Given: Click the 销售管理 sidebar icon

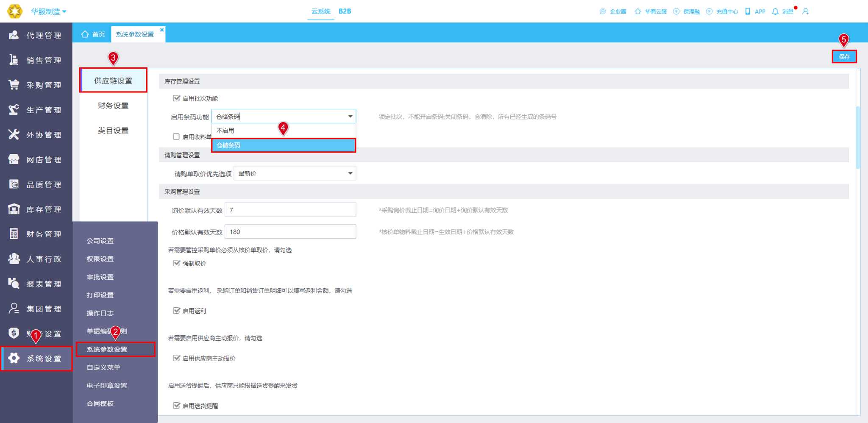Looking at the screenshot, I should [14, 60].
